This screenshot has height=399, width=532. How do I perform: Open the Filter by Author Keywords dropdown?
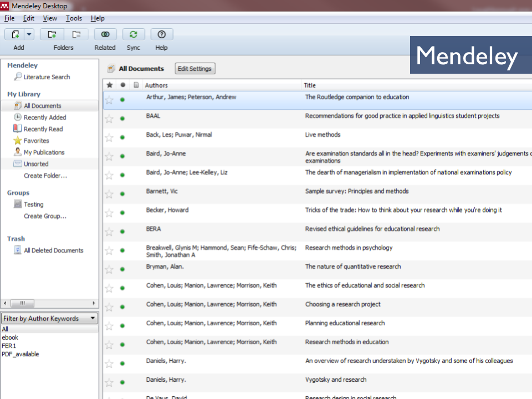[49, 319]
